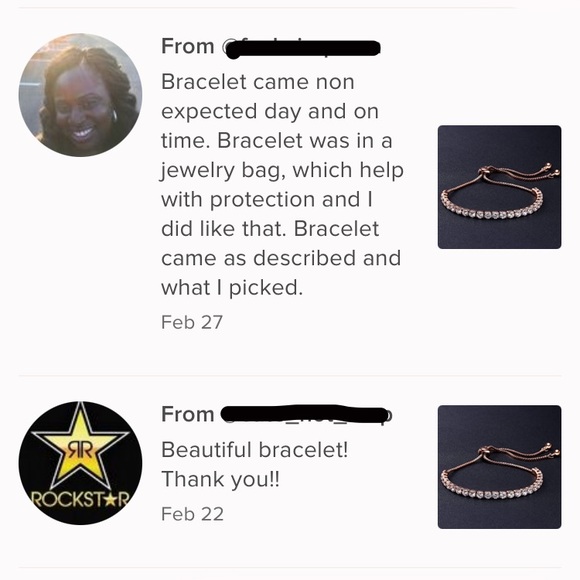The image size is (580, 580).
Task: Tap the 'Beautiful bracelet!' review line
Action: (254, 450)
